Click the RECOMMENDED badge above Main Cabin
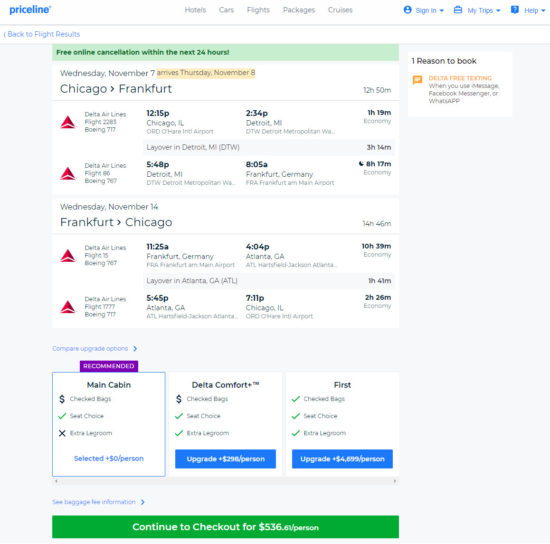Image resolution: width=550 pixels, height=544 pixels. click(109, 366)
